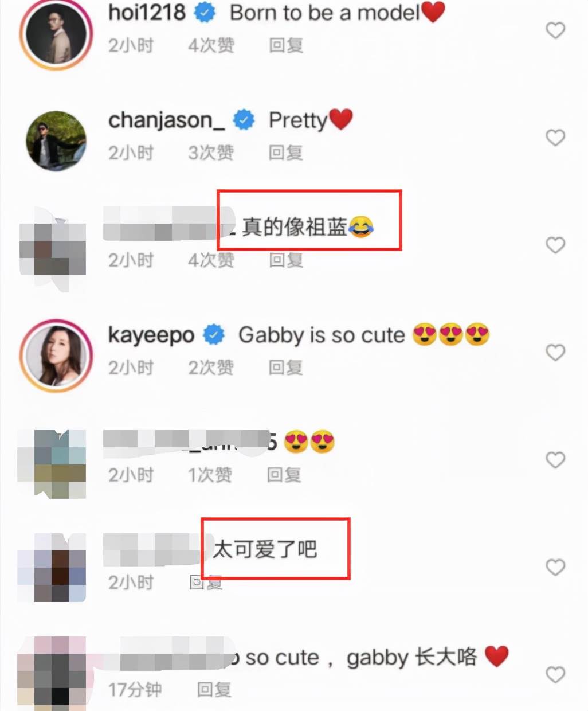The width and height of the screenshot is (588, 711).
Task: Open chanjason_'s avatar
Action: (56, 141)
